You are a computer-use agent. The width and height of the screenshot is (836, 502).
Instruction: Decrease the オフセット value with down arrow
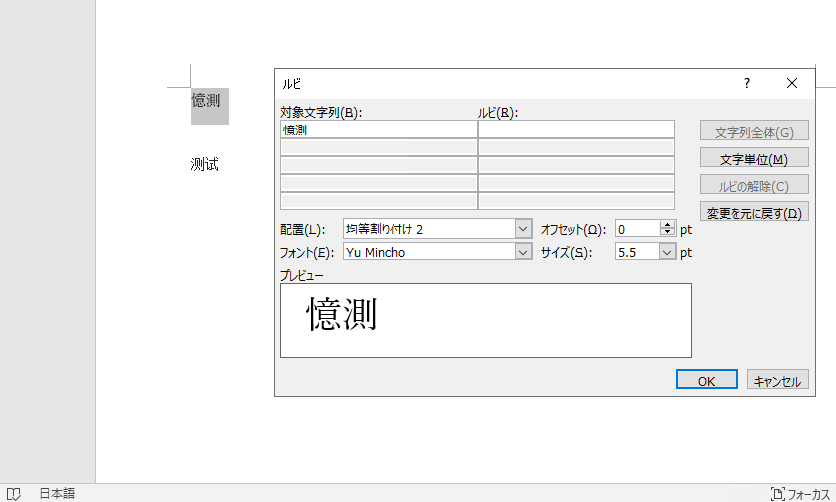[668, 232]
